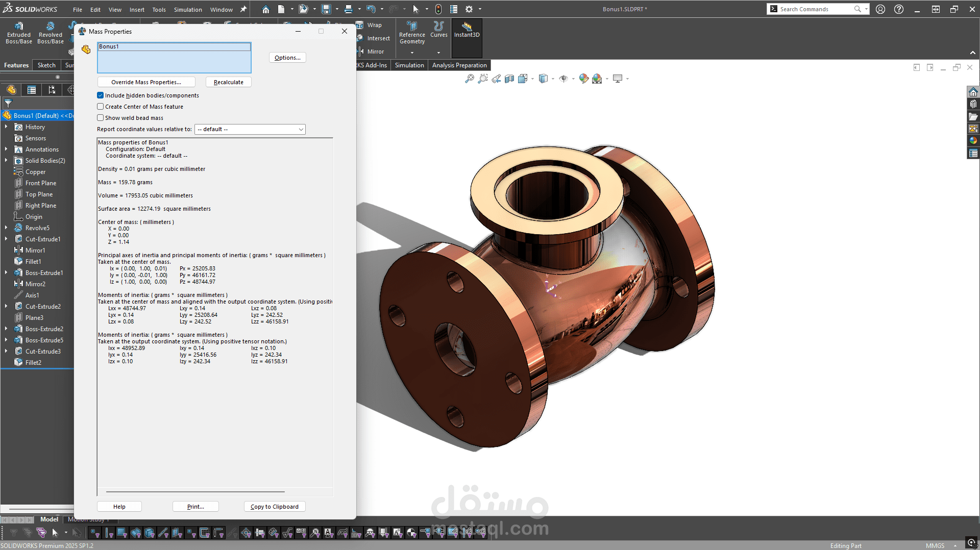The image size is (980, 550).
Task: Open File Explorer folder in task pane
Action: pos(973,116)
